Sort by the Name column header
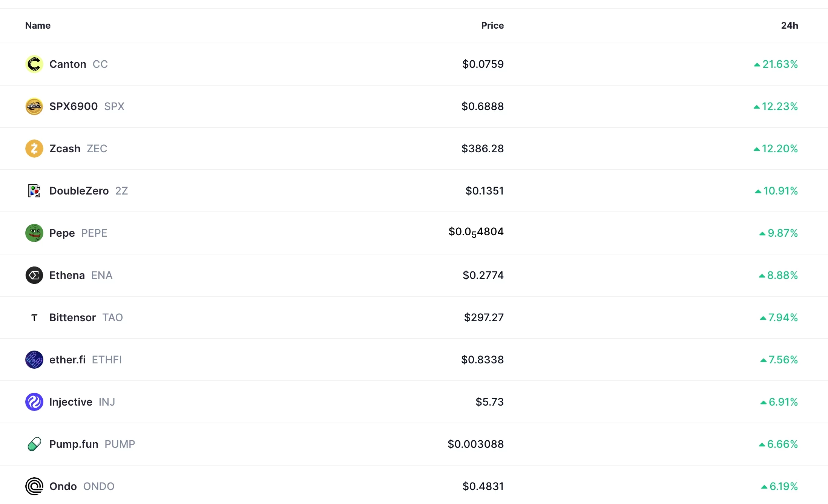This screenshot has width=828, height=504. (x=37, y=25)
